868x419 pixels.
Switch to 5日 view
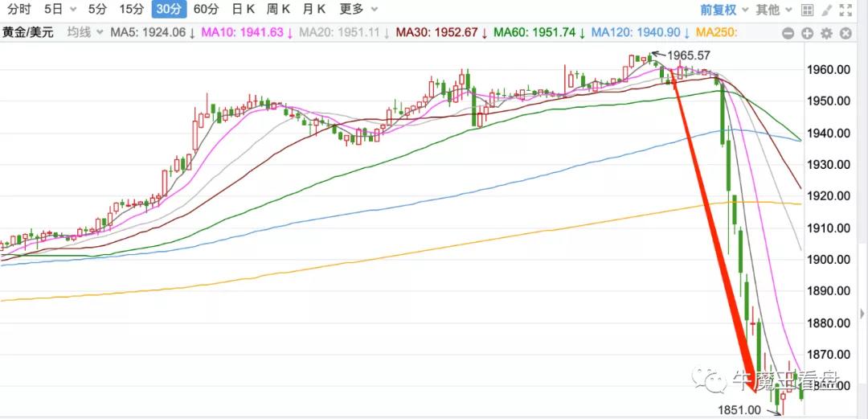[x=55, y=9]
